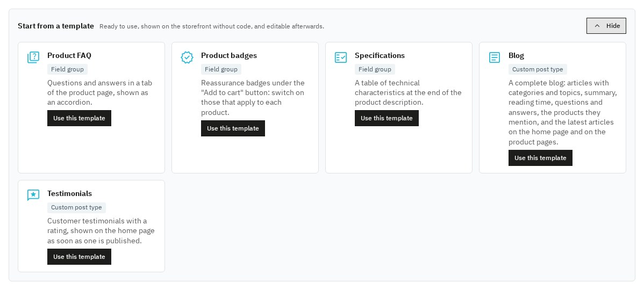Use the Product FAQ template

click(x=79, y=118)
